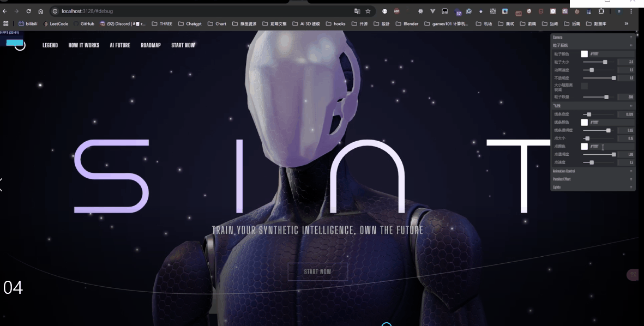
Task: Click the 点透明度 slider track
Action: click(598, 154)
